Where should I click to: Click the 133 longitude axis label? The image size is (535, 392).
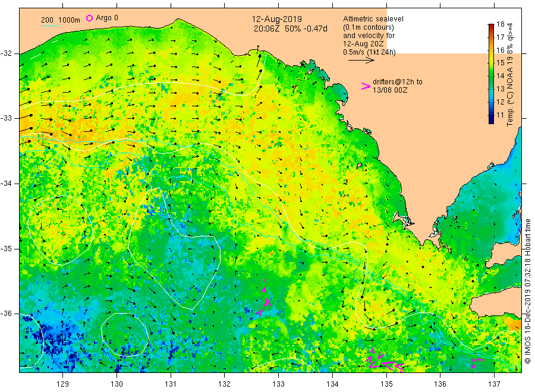(x=278, y=384)
